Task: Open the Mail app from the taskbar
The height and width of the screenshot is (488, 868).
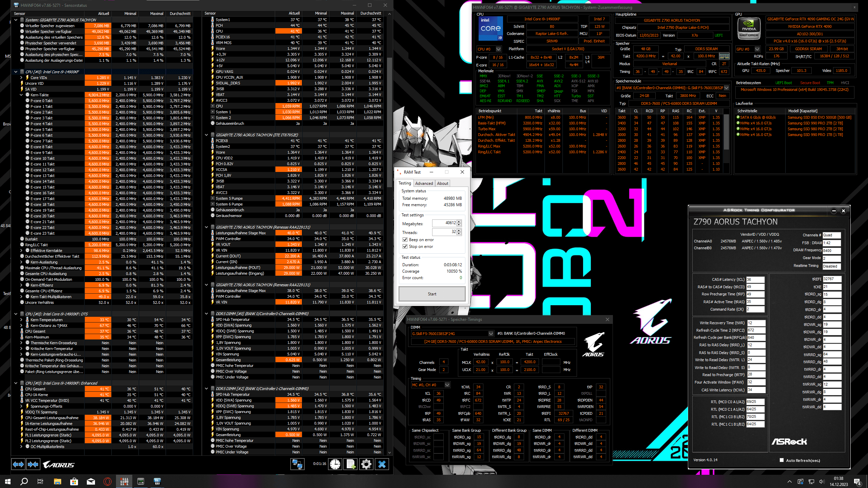Action: click(x=91, y=481)
